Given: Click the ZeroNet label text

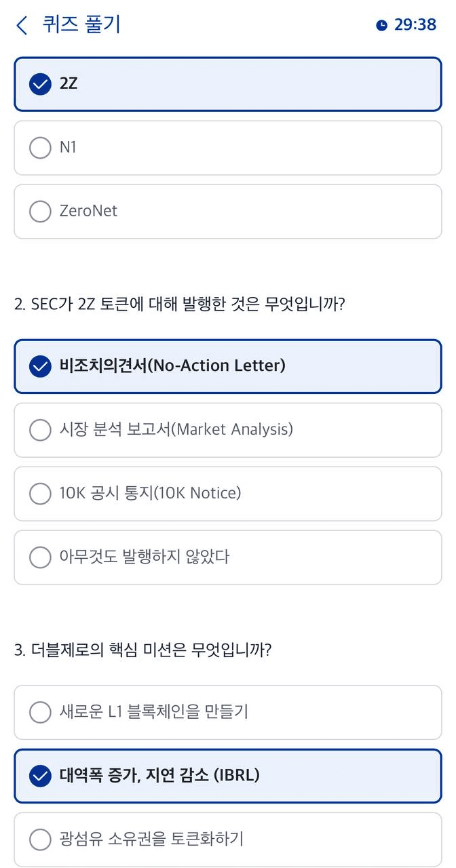Looking at the screenshot, I should click(x=88, y=211).
